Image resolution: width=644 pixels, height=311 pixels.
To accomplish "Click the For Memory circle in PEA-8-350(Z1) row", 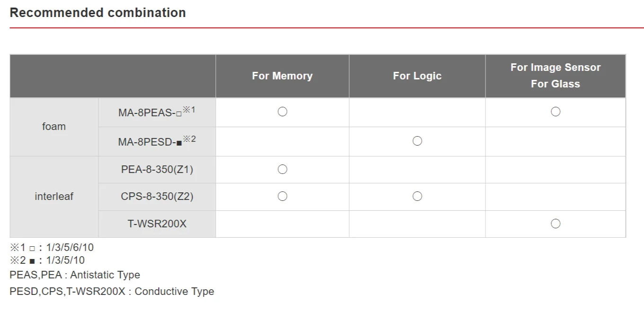I will pos(282,169).
